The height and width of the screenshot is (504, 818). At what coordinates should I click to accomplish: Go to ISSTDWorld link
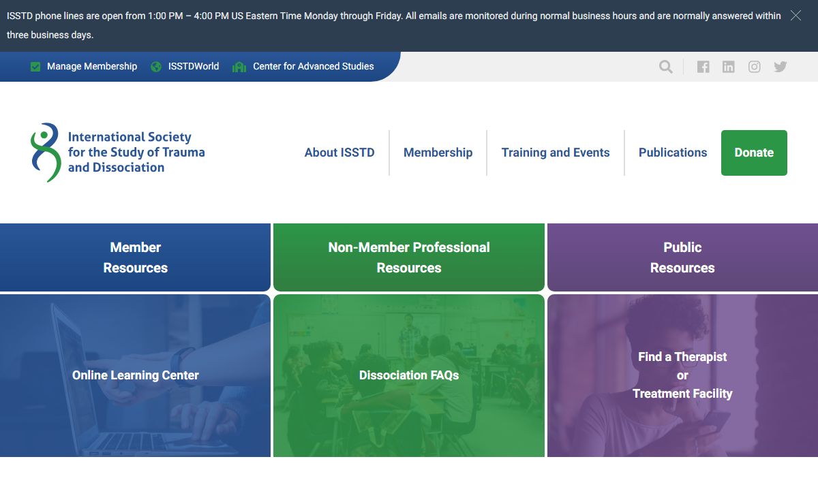[x=194, y=67]
